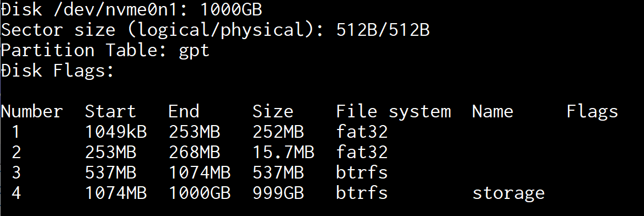Viewport: 644px width, 216px height.
Task: Click the storage partition name
Action: click(x=508, y=193)
